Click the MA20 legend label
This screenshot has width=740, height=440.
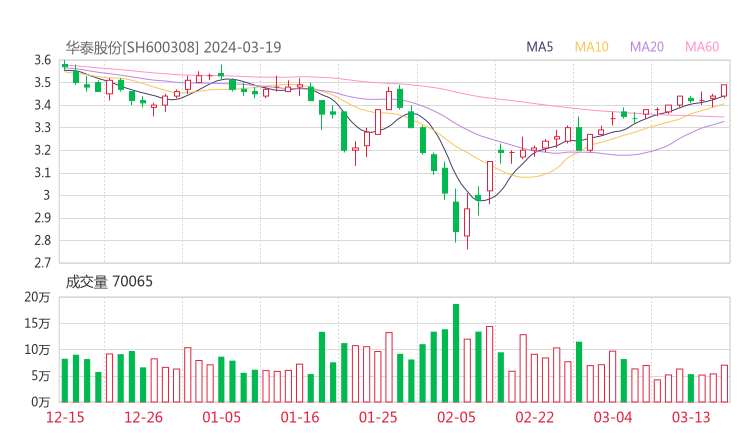(x=647, y=47)
